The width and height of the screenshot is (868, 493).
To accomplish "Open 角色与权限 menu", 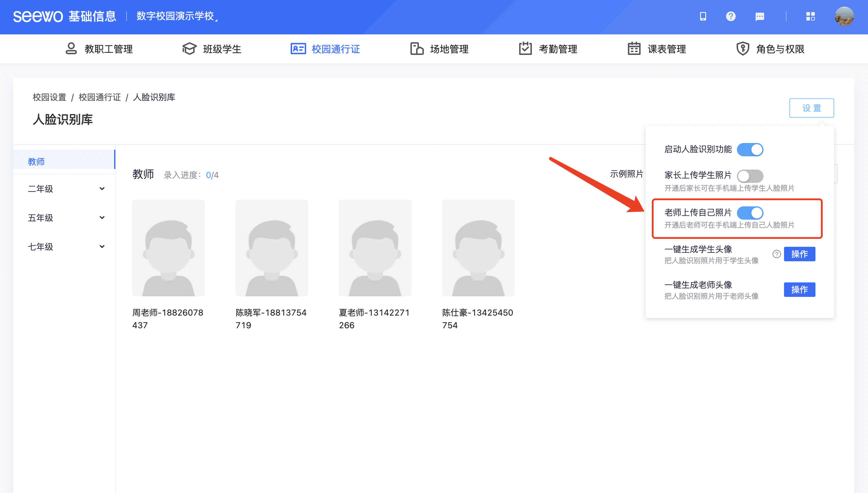I will (x=770, y=49).
